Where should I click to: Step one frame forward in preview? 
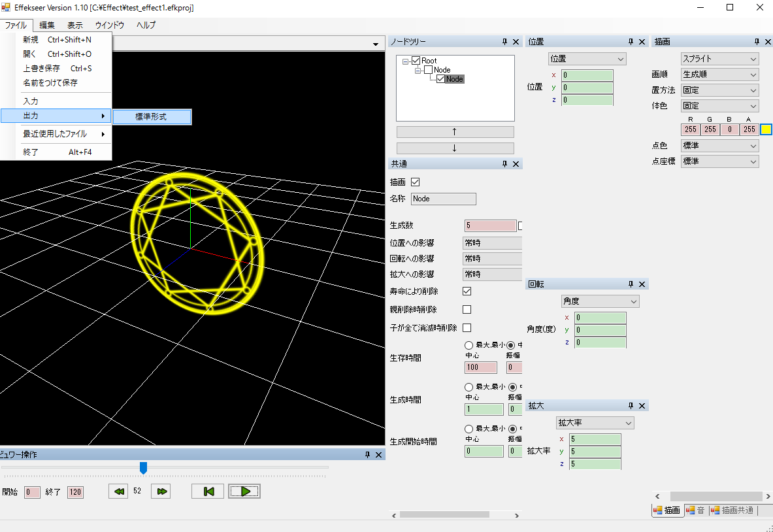pyautogui.click(x=161, y=491)
